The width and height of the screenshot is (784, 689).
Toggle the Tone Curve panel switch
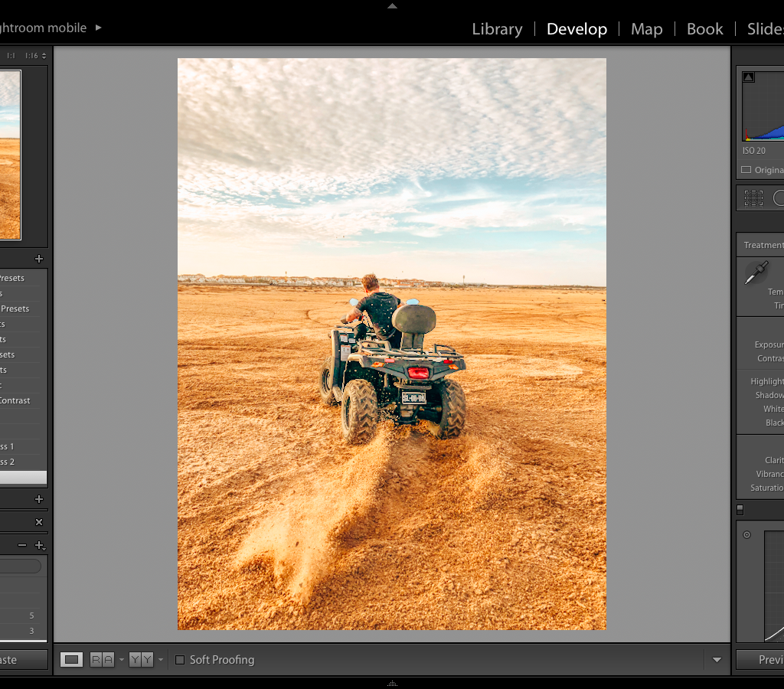pos(740,510)
